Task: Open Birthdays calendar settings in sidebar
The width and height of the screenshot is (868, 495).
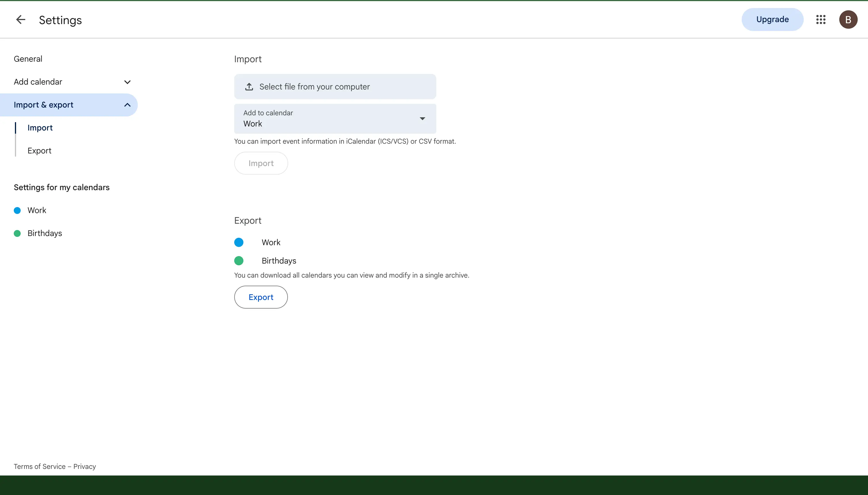Action: (x=44, y=233)
